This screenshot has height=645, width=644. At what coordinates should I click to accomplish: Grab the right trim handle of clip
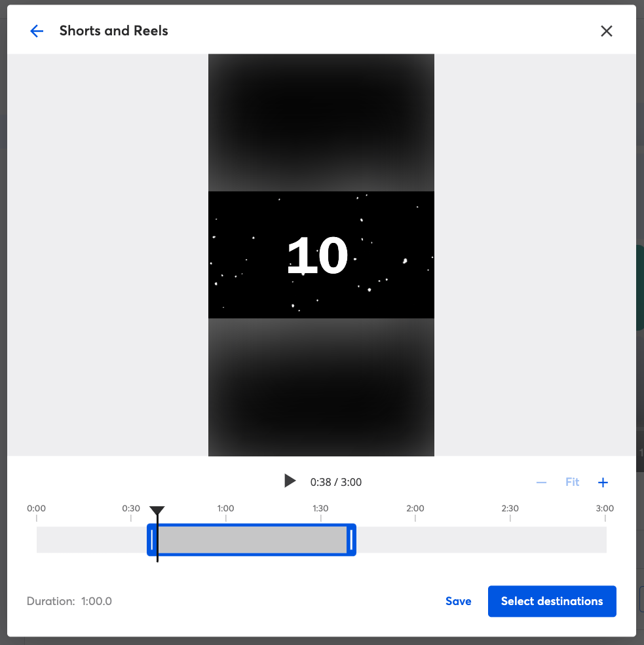(351, 540)
